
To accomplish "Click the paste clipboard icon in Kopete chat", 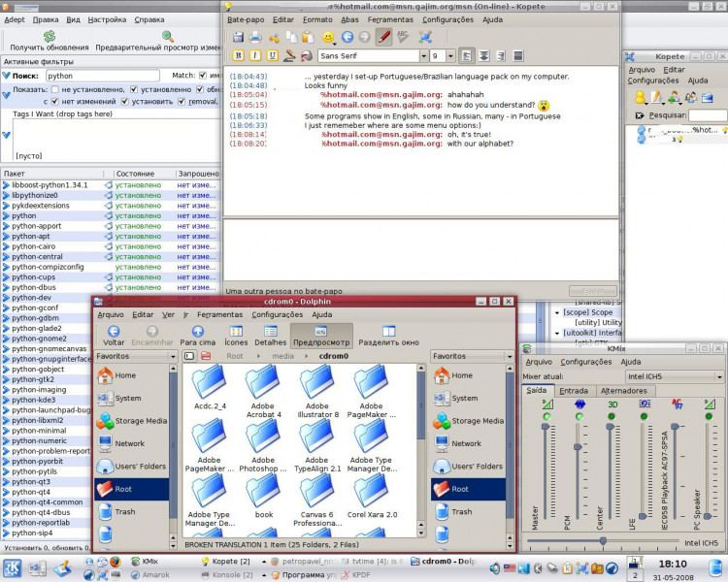I will [x=308, y=37].
